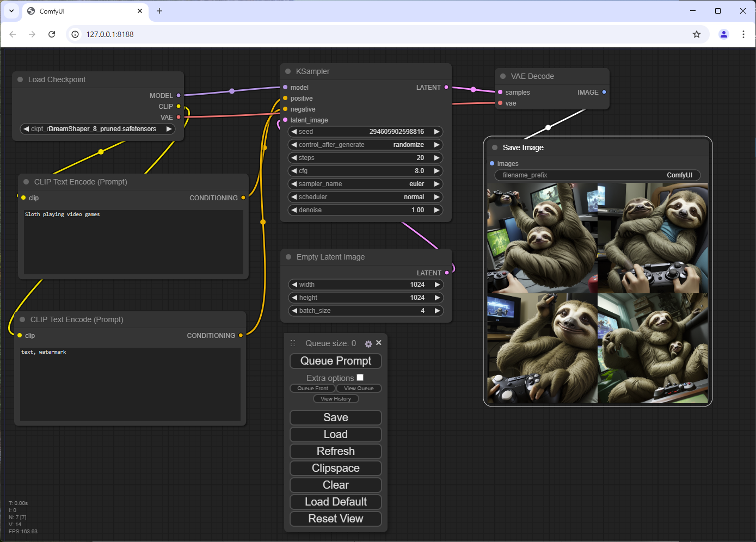Open the scheduler normal dropdown
The height and width of the screenshot is (542, 756).
(x=365, y=197)
